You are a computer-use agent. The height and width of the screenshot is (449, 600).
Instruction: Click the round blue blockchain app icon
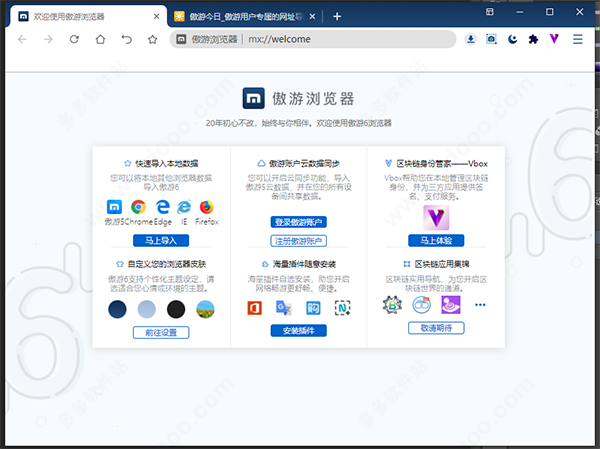pos(421,305)
